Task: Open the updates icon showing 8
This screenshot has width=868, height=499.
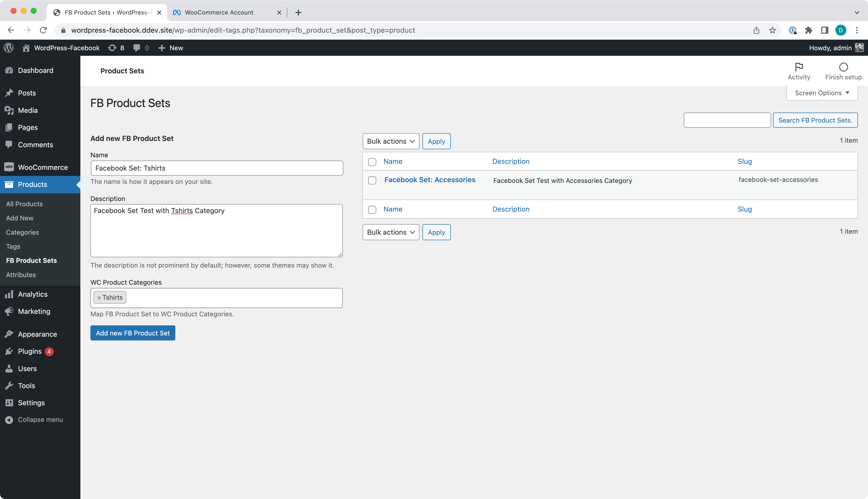Action: 112,48
